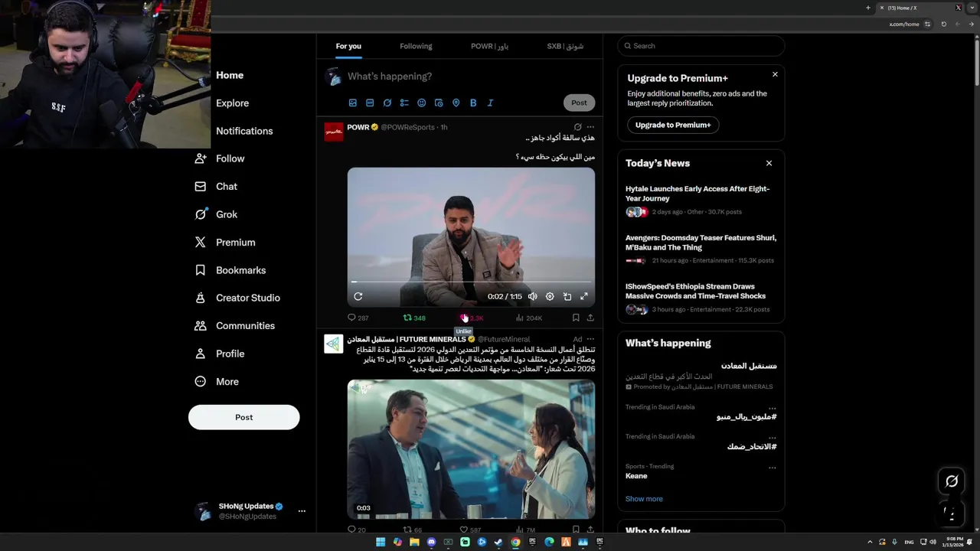Switch to SXB | شونق tab
The image size is (980, 551).
click(565, 46)
